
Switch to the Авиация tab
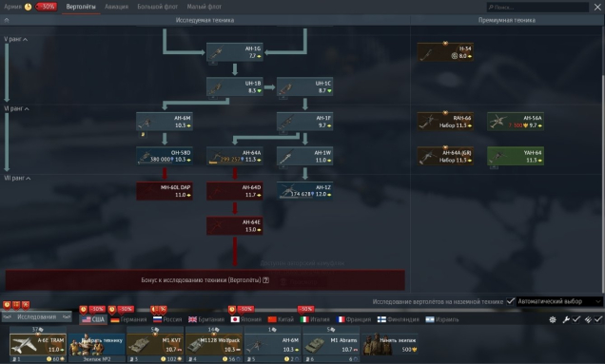(x=116, y=7)
